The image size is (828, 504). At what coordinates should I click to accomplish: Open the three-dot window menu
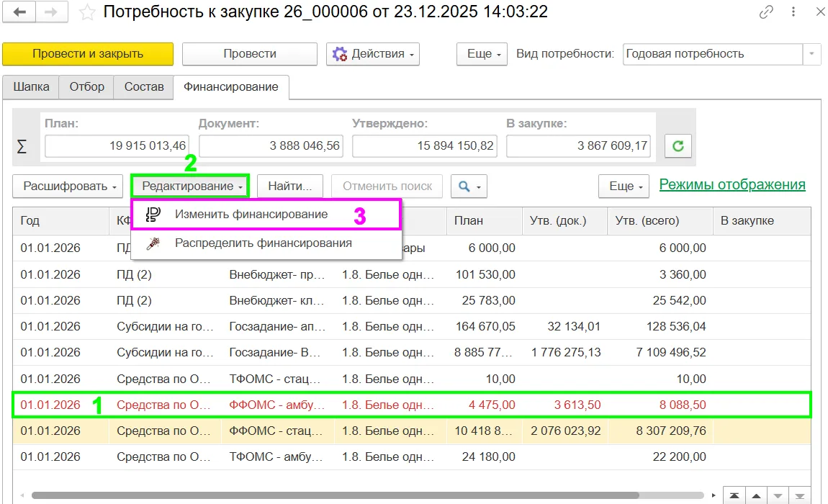pyautogui.click(x=793, y=12)
